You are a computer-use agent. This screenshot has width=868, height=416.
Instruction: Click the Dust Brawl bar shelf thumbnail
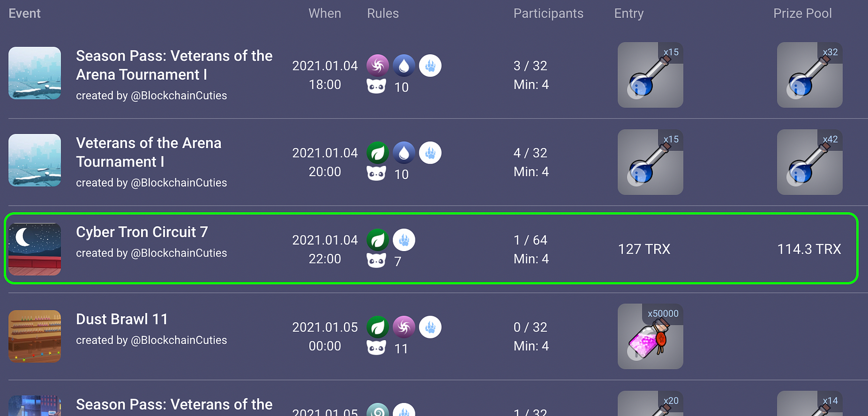(x=35, y=336)
